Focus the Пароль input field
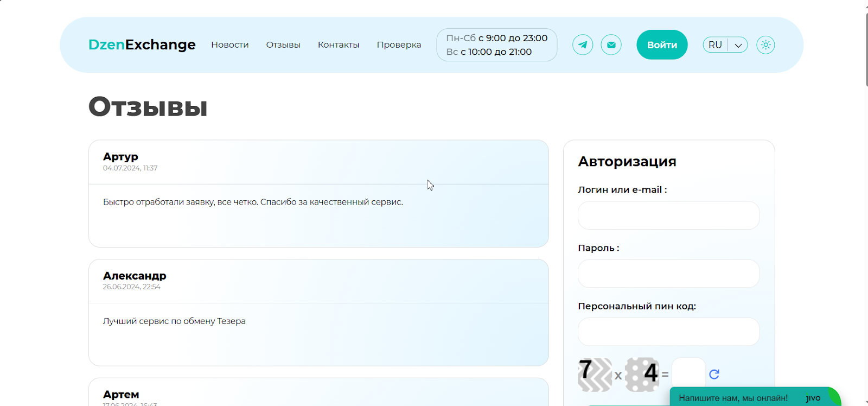868x406 pixels. click(668, 274)
